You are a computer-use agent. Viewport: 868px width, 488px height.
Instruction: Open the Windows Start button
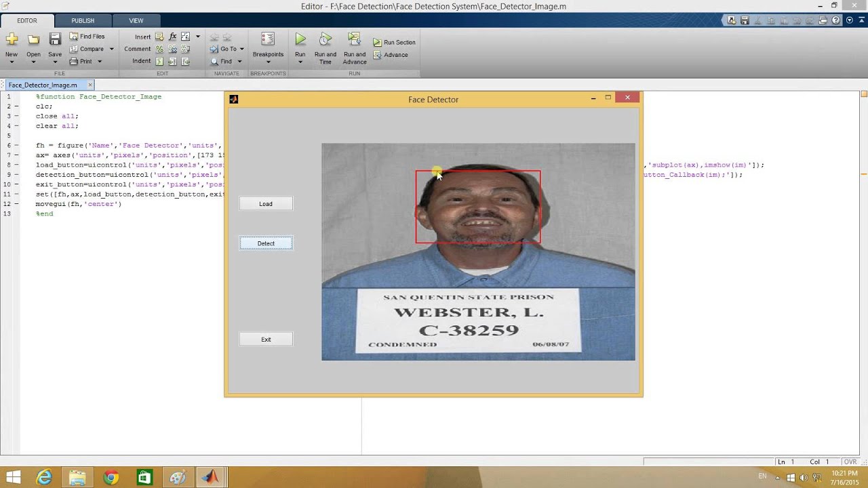13,477
